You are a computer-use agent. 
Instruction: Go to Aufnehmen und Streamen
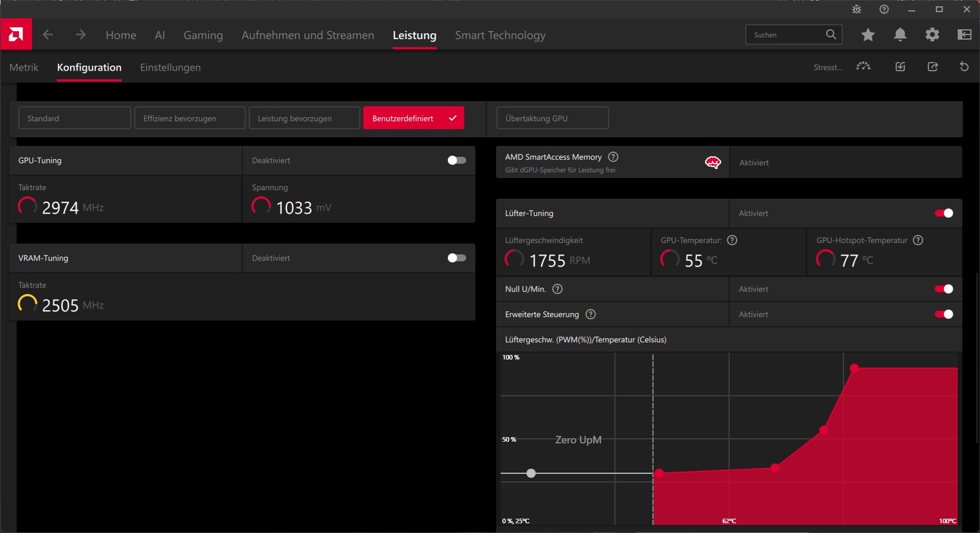pos(308,35)
